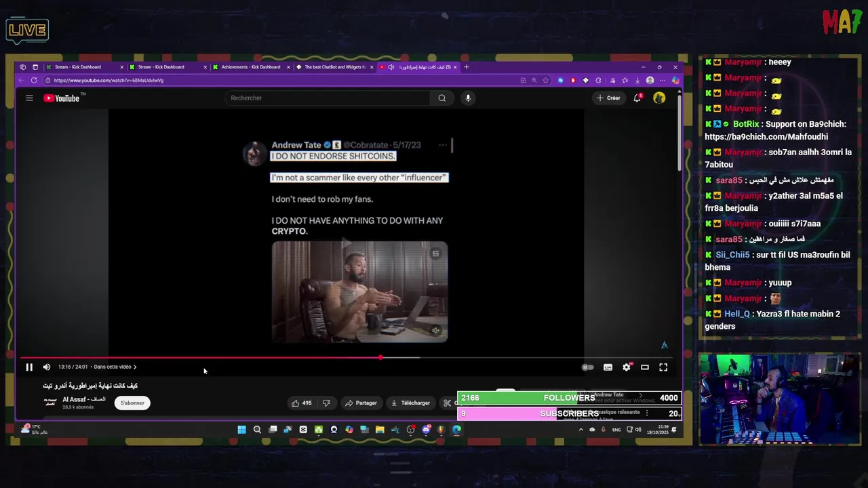Click the YouTube search magnifier button
Screen dimensions: 868x488
442,98
